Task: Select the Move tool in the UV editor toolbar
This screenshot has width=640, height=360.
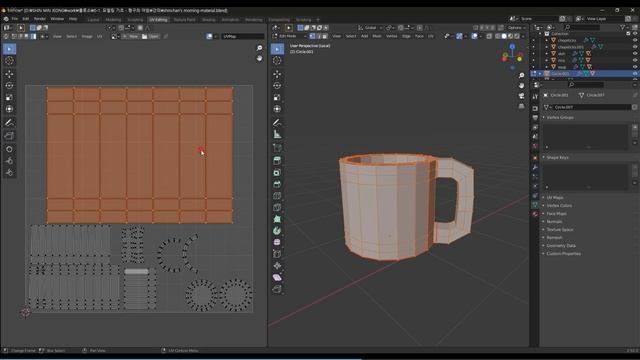Action: tap(9, 74)
